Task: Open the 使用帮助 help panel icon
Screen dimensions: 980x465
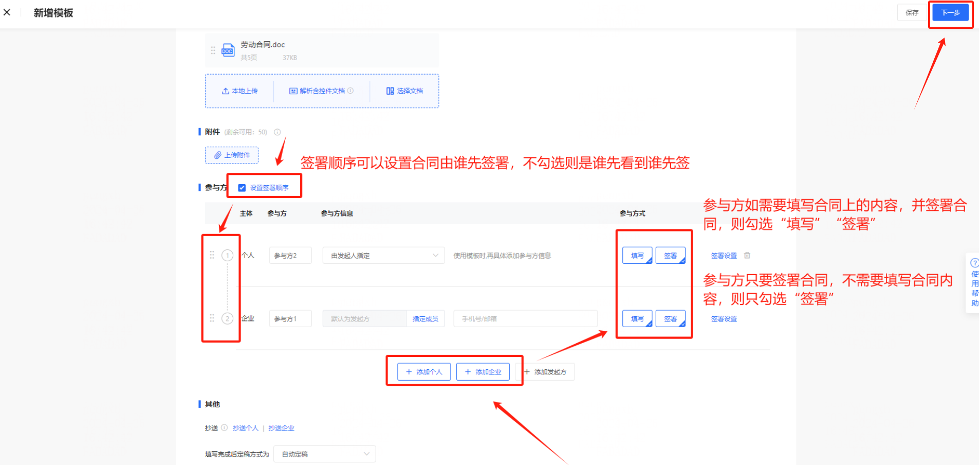Action: [x=974, y=263]
